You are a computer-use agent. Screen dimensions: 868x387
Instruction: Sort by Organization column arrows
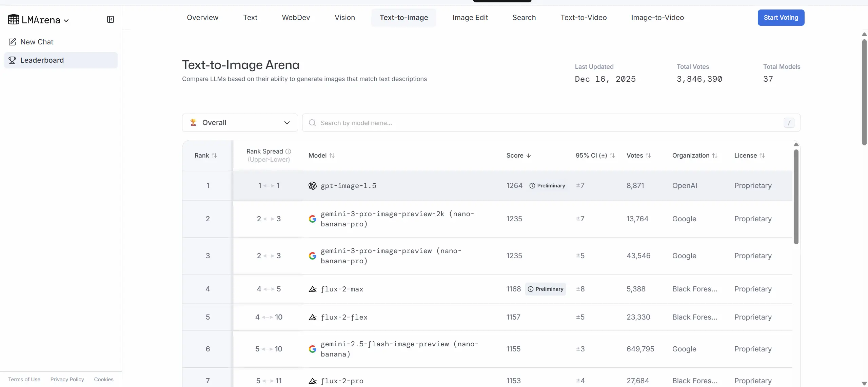coord(714,156)
